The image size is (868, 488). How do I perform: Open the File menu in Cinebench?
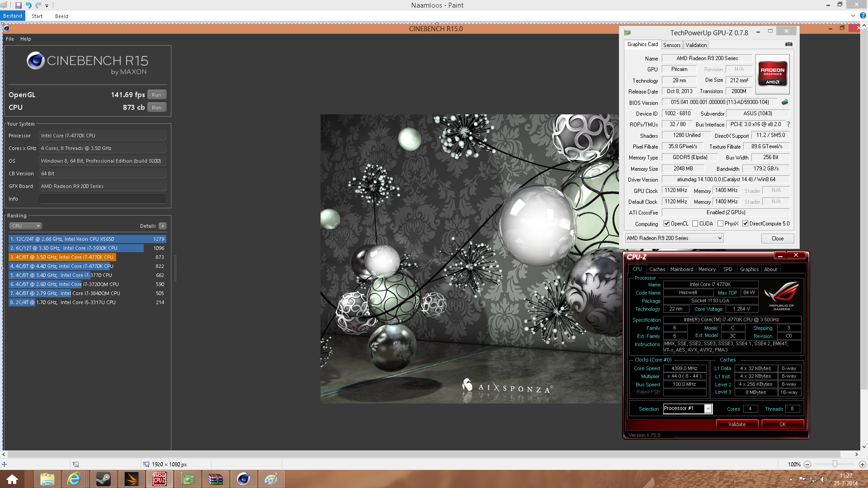pos(10,39)
